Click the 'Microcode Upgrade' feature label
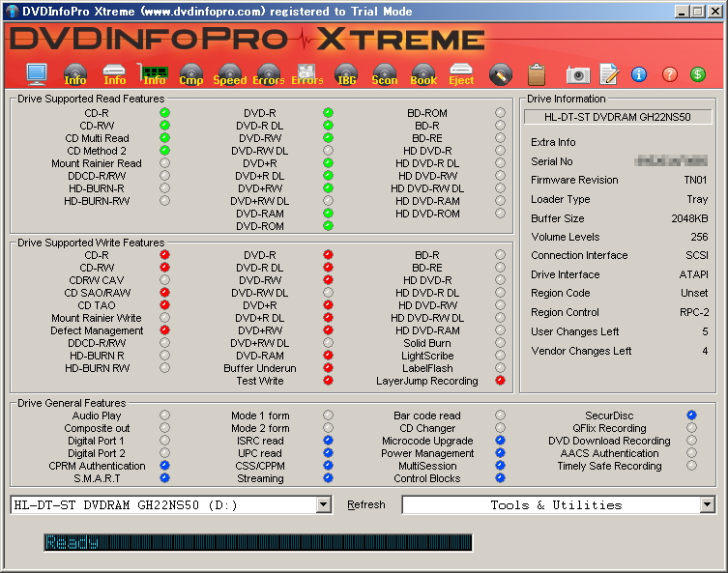Screen dimensions: 728x573 click(x=427, y=441)
